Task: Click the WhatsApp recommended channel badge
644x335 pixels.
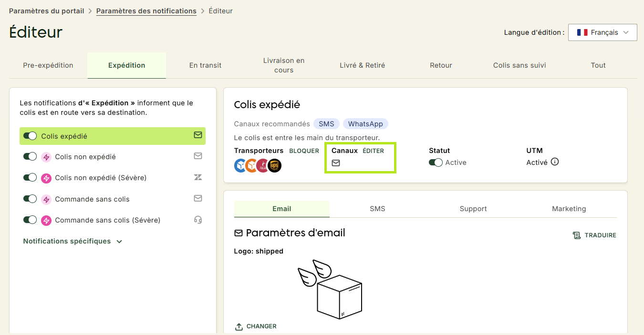Action: (x=365, y=124)
